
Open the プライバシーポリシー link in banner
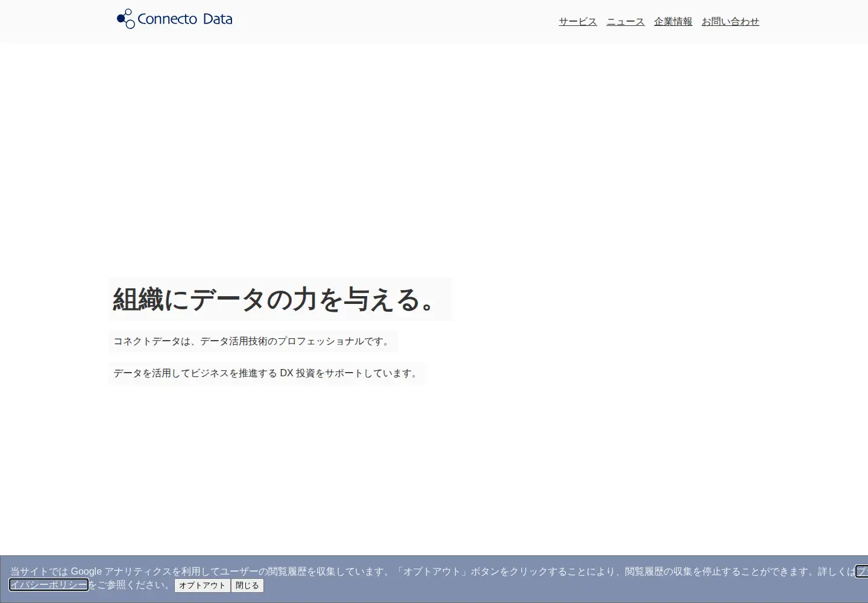[x=49, y=585]
